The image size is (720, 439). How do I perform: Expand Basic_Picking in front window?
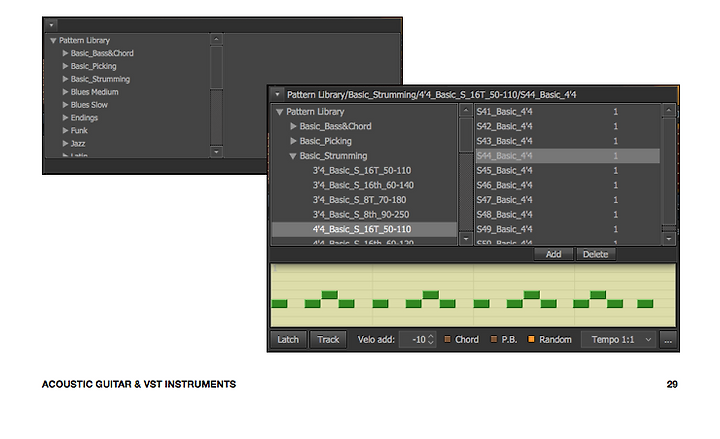(x=293, y=141)
